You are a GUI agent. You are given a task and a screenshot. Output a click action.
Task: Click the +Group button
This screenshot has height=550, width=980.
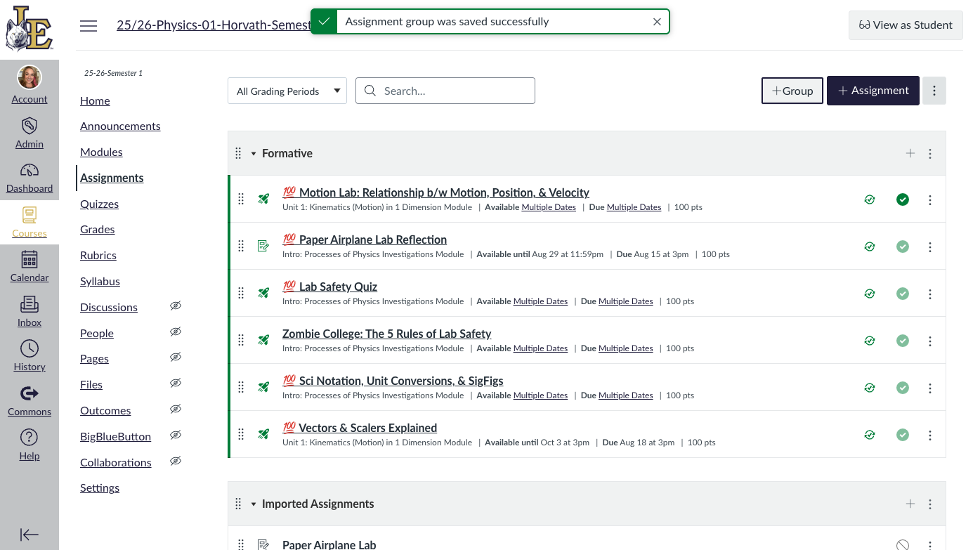(792, 91)
